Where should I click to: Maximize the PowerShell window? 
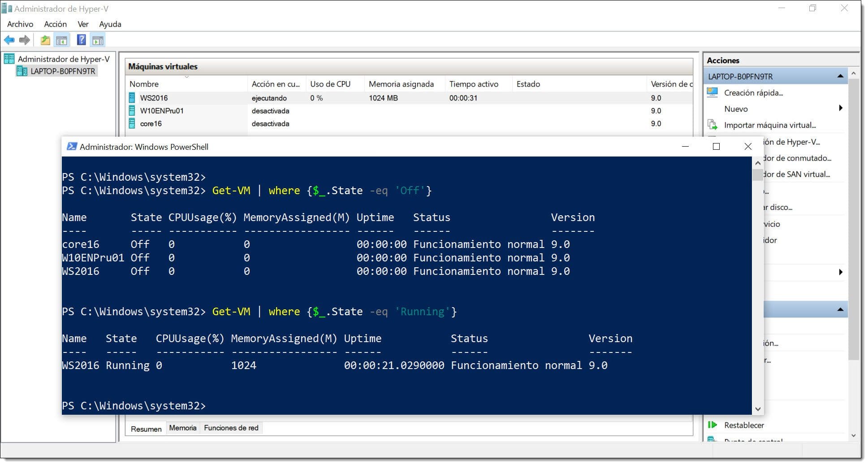716,147
